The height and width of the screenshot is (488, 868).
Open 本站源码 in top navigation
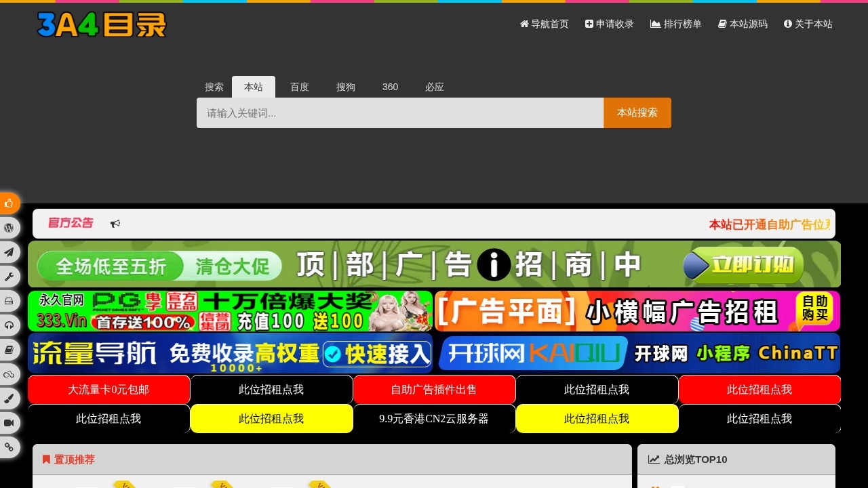(743, 24)
